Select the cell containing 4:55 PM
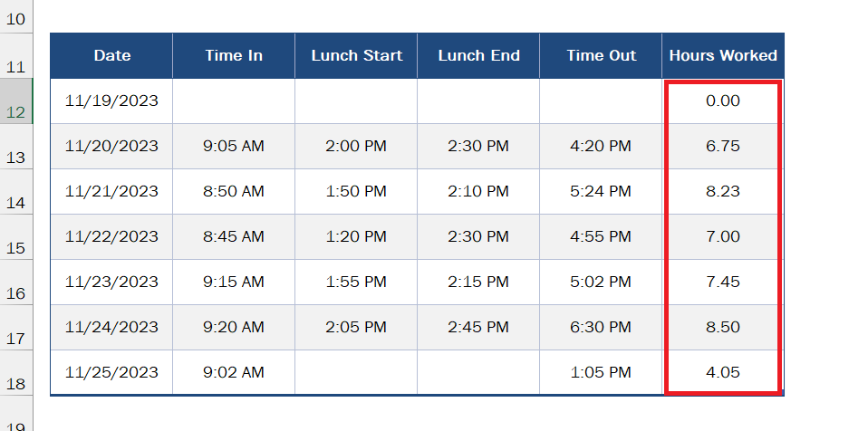 click(x=601, y=237)
